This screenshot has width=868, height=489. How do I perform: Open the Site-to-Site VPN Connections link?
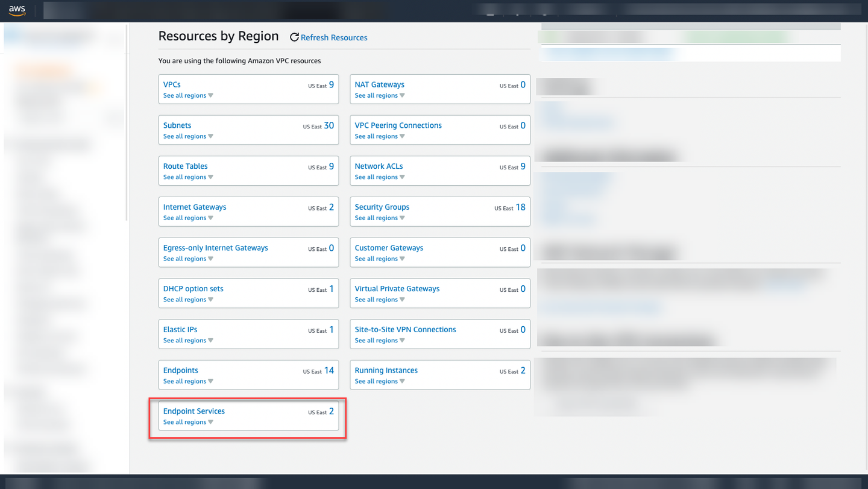coord(406,330)
